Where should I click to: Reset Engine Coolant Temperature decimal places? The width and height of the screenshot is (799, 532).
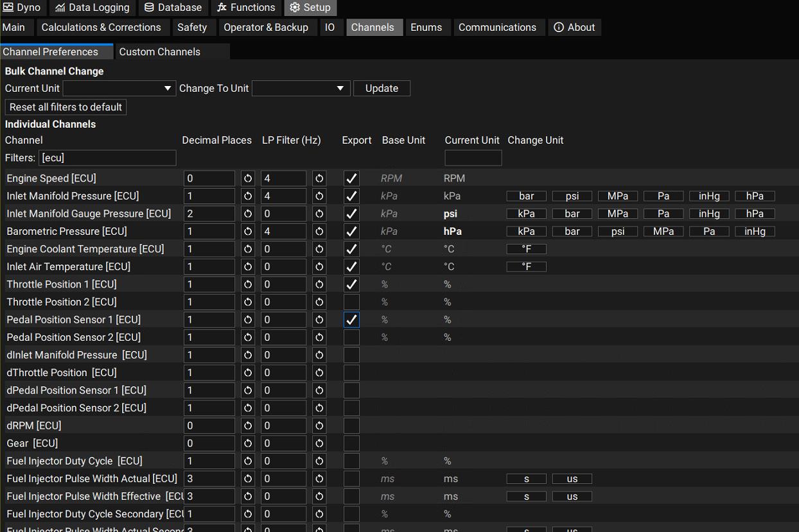pyautogui.click(x=248, y=249)
